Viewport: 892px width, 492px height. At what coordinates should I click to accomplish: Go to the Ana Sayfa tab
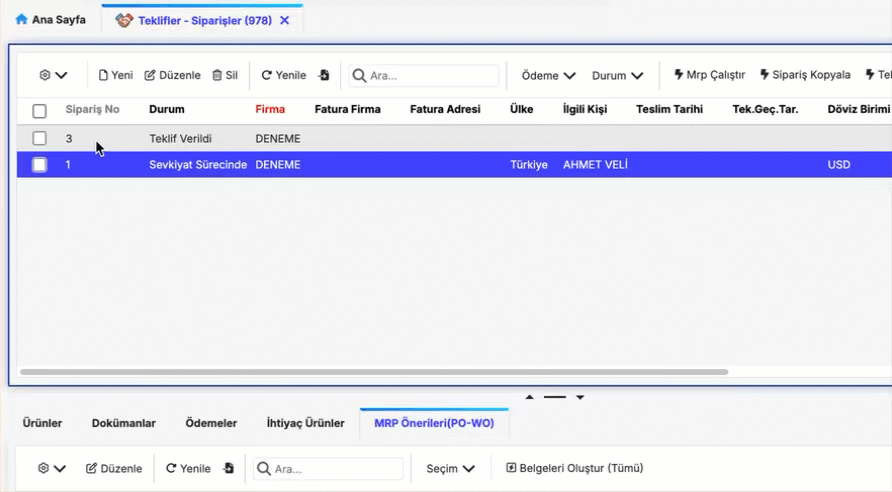(x=50, y=20)
